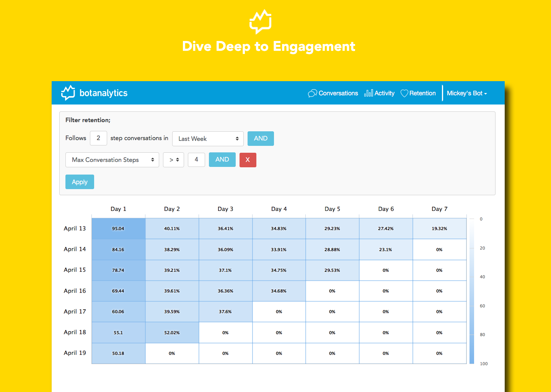Click the cell showing 39.61%
Viewport: 551px width, 392px height.
(x=172, y=291)
